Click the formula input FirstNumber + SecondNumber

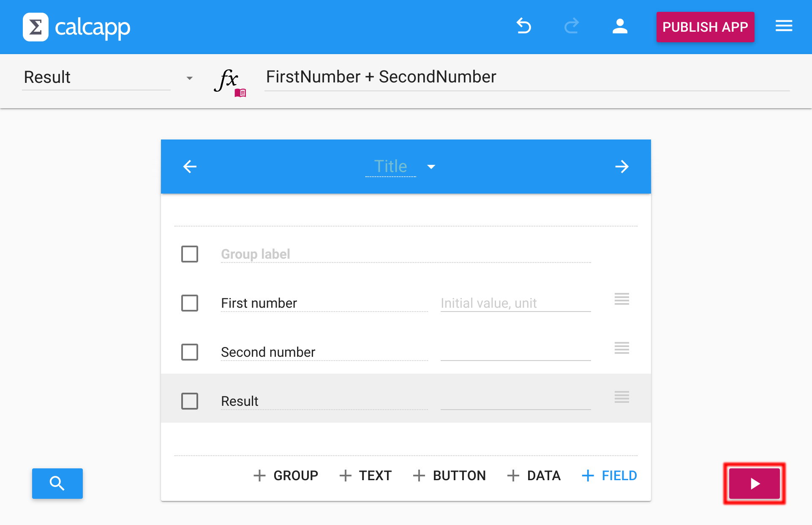click(526, 77)
